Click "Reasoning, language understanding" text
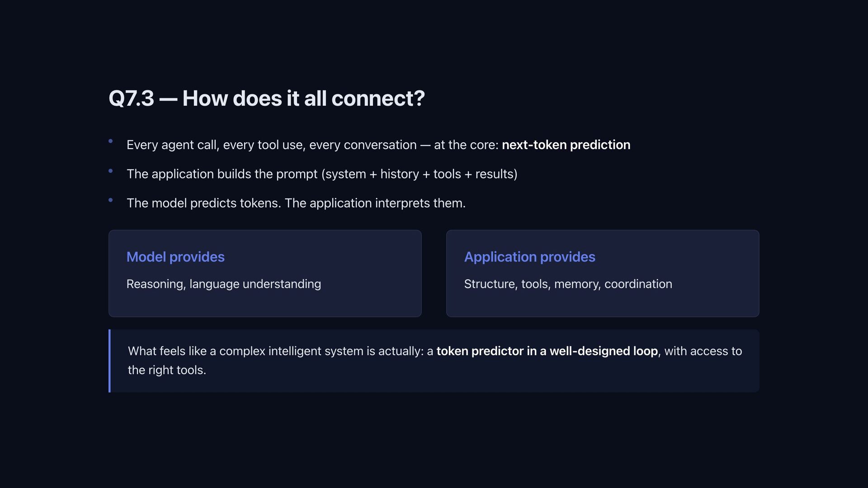 pos(223,284)
